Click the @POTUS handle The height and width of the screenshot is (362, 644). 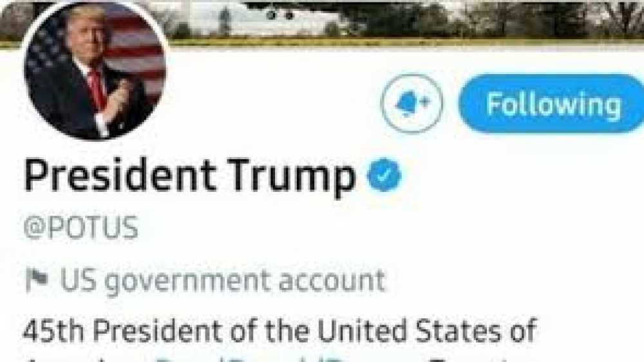click(x=81, y=227)
